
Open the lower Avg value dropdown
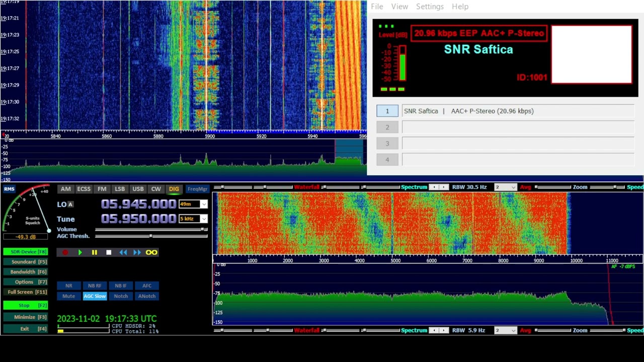point(505,330)
